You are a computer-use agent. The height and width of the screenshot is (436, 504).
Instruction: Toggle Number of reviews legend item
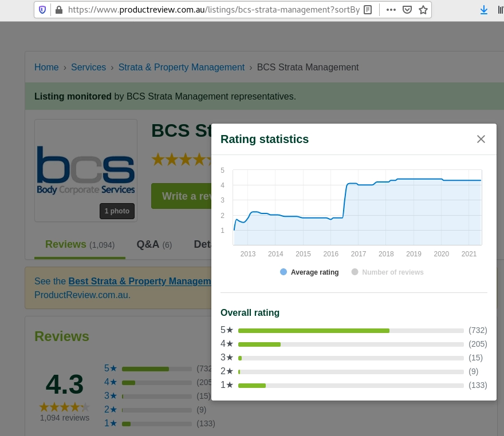tap(387, 272)
